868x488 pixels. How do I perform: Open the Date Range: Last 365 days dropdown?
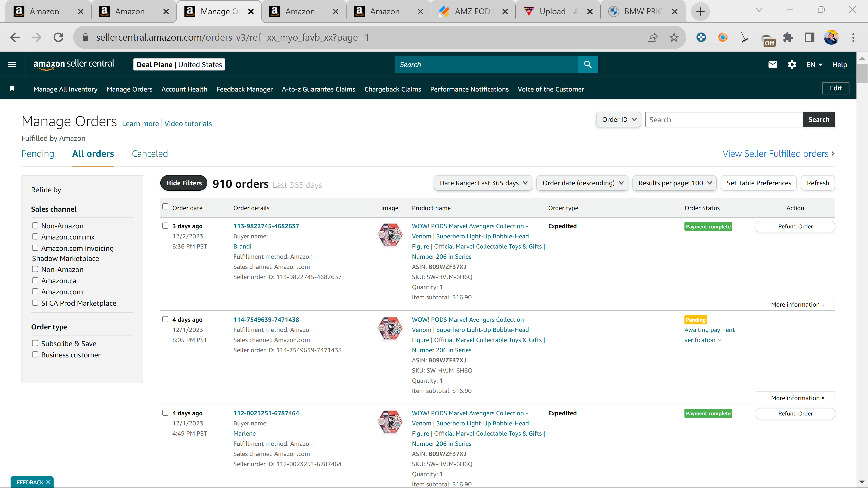click(x=483, y=183)
